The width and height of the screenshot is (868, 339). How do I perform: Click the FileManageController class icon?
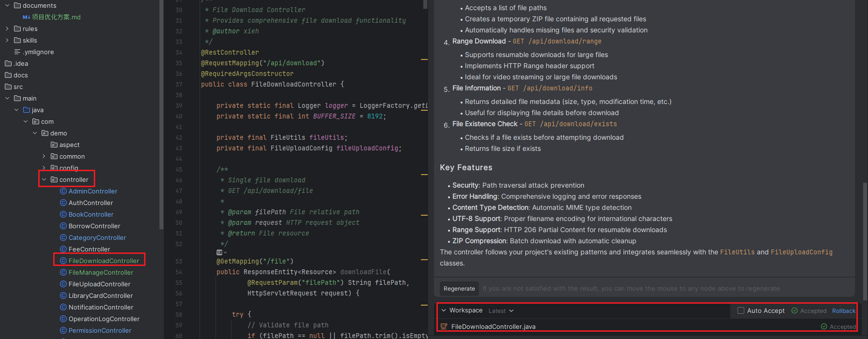tap(63, 272)
